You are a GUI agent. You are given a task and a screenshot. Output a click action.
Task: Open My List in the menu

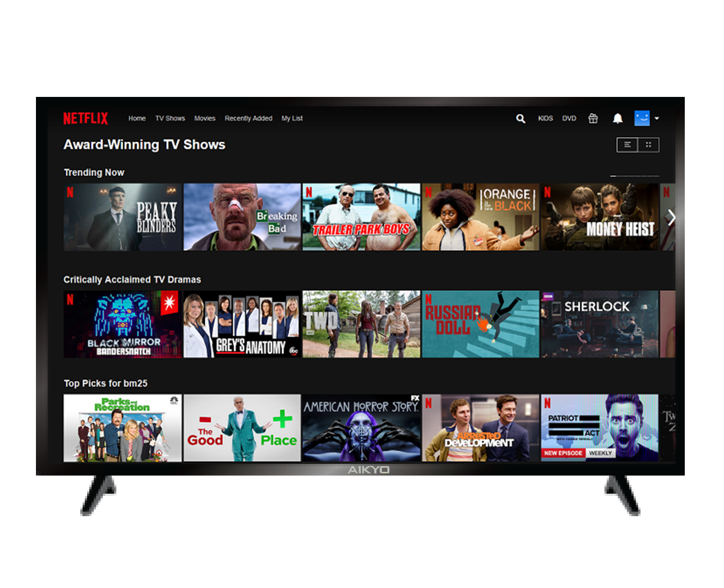click(x=292, y=118)
